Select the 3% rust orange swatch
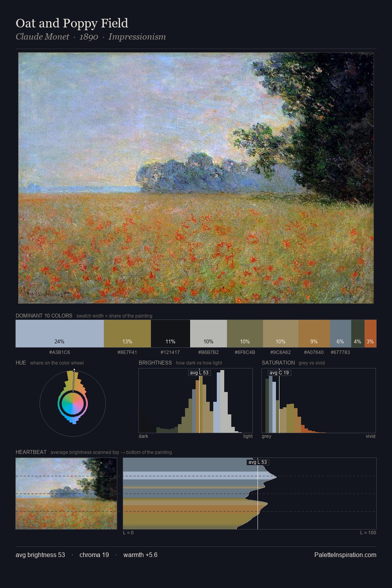 click(x=370, y=334)
